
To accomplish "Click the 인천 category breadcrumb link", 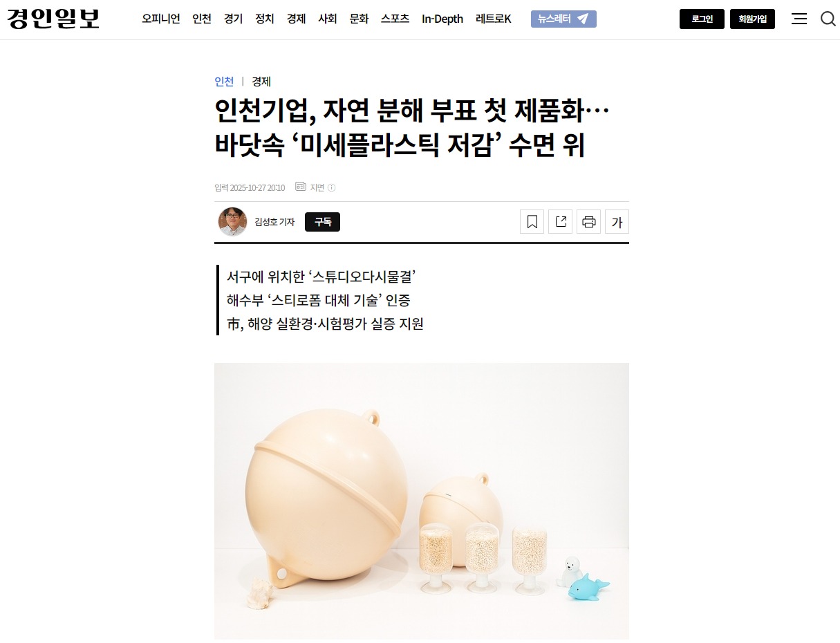I will click(x=224, y=82).
